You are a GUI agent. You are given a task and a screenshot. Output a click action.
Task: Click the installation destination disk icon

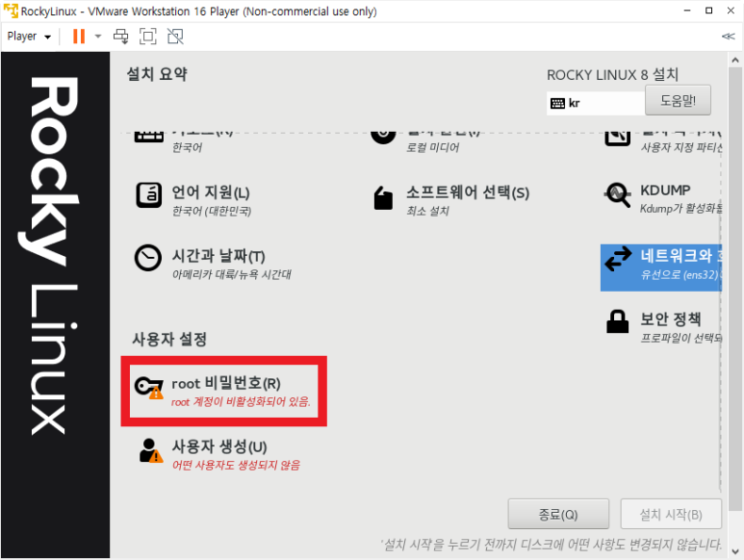pyautogui.click(x=617, y=137)
